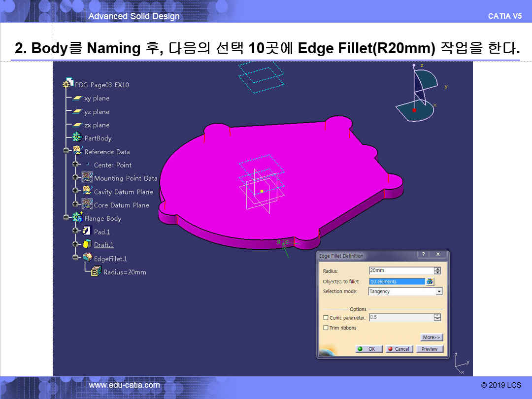Check the Trim ribbons option
This screenshot has height=399, width=532.
point(326,328)
